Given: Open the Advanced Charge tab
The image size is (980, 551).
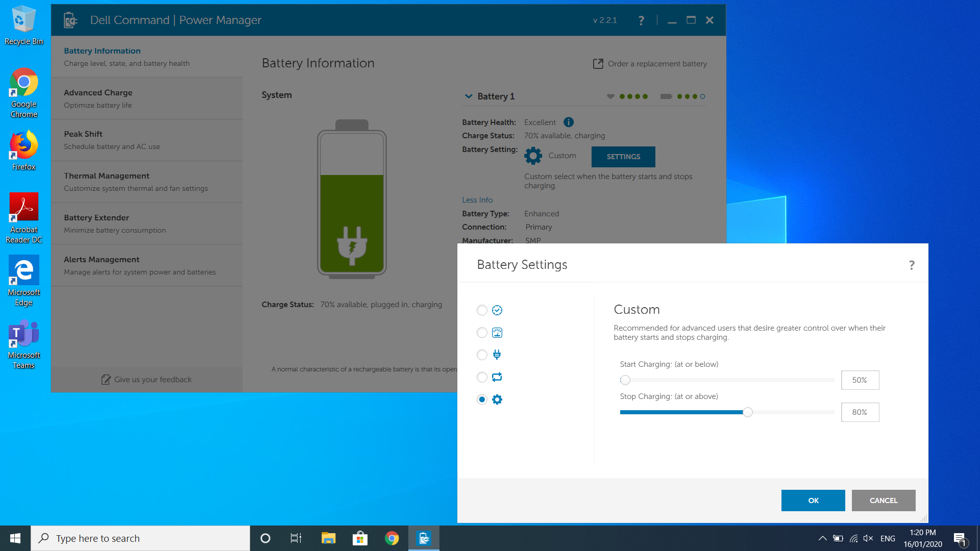Looking at the screenshot, I should 147,98.
